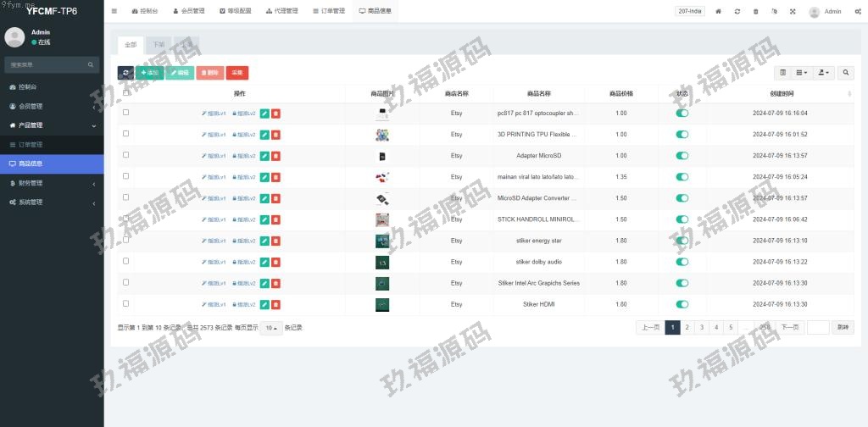Open the column visibility grid dropdown
868x427 pixels.
[801, 73]
